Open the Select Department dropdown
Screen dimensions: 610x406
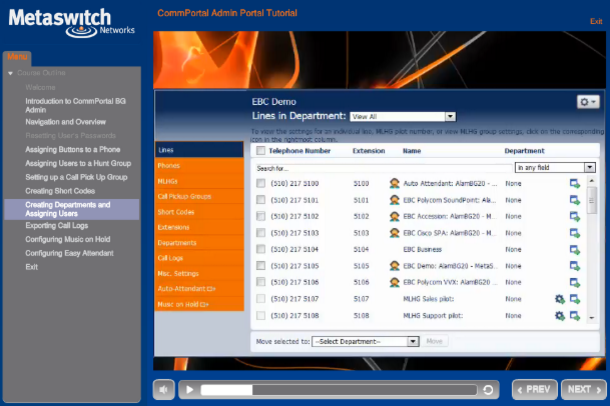pos(365,341)
